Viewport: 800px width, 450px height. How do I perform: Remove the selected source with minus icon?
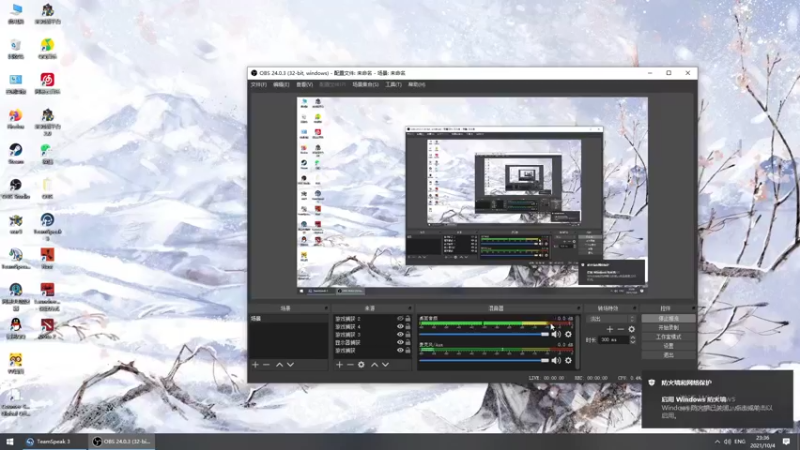[x=350, y=365]
